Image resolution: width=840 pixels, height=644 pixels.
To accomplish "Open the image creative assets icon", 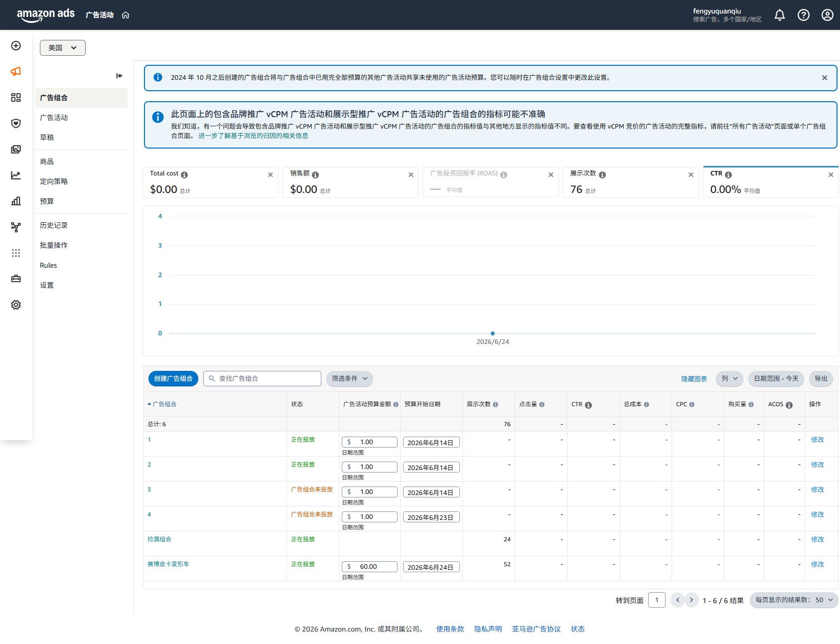I will pos(16,149).
